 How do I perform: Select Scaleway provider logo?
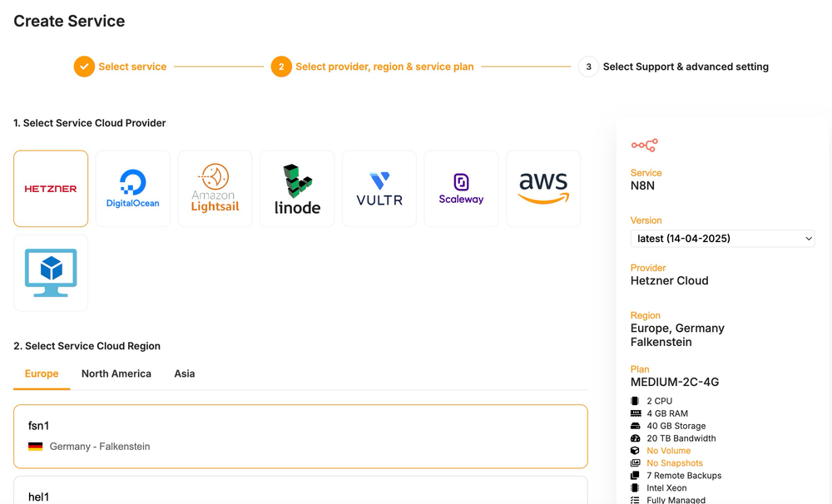(461, 189)
